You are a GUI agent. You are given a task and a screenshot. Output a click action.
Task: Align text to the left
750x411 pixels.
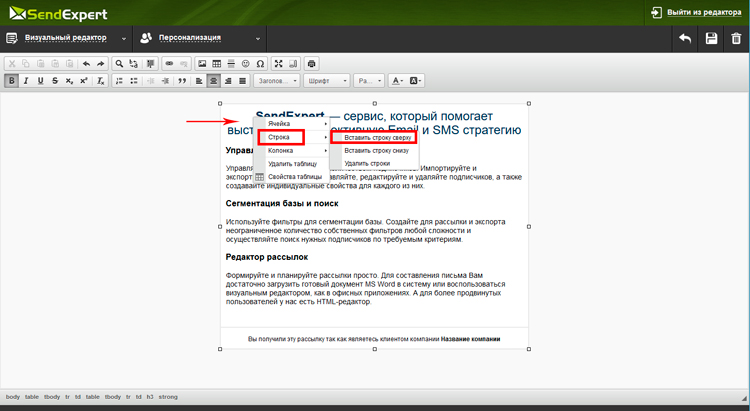click(199, 81)
